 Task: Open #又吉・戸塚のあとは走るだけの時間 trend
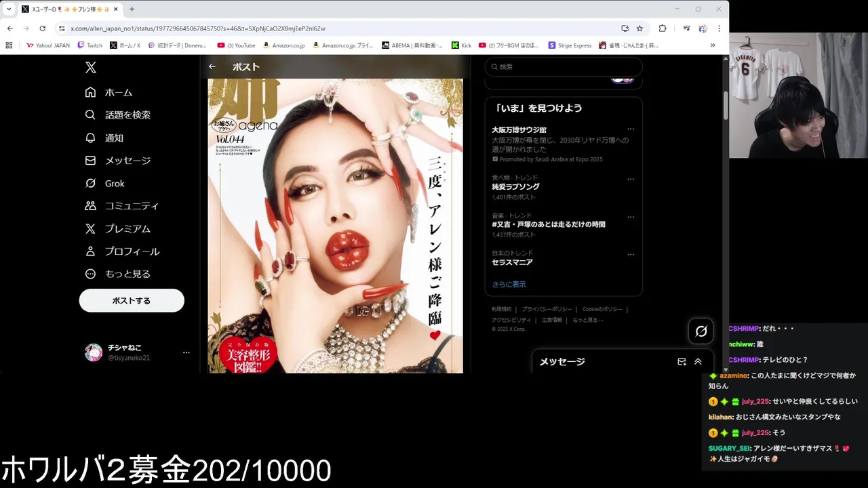549,224
